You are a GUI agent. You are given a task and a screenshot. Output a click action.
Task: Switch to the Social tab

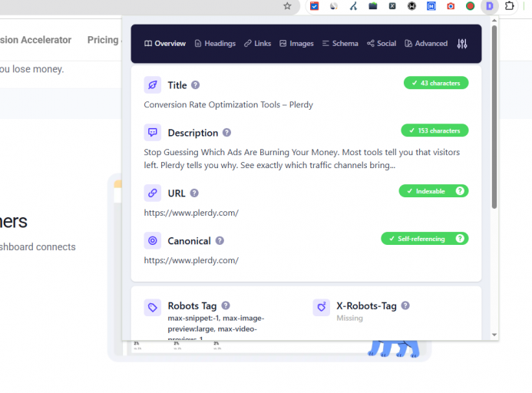pos(382,44)
